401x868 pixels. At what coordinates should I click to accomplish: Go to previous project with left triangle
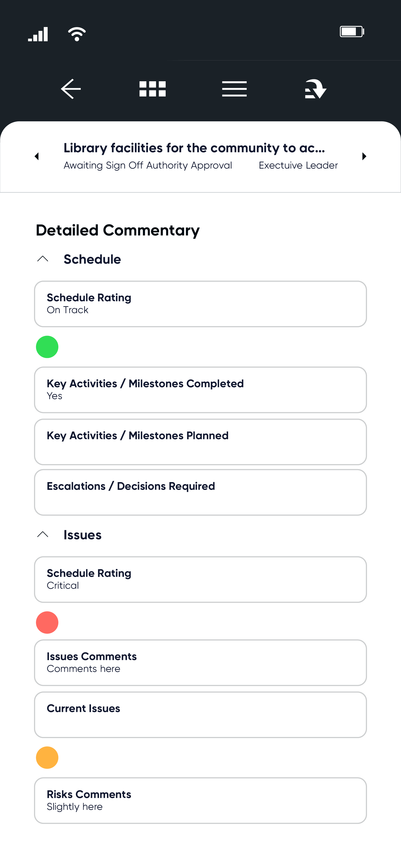click(x=37, y=156)
